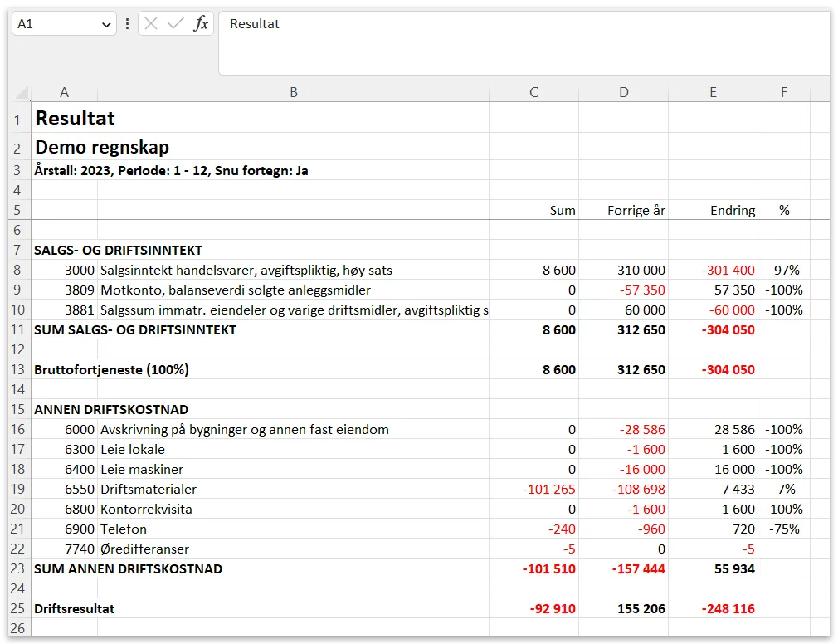The width and height of the screenshot is (838, 644).
Task: Select column F header
Action: pos(783,93)
